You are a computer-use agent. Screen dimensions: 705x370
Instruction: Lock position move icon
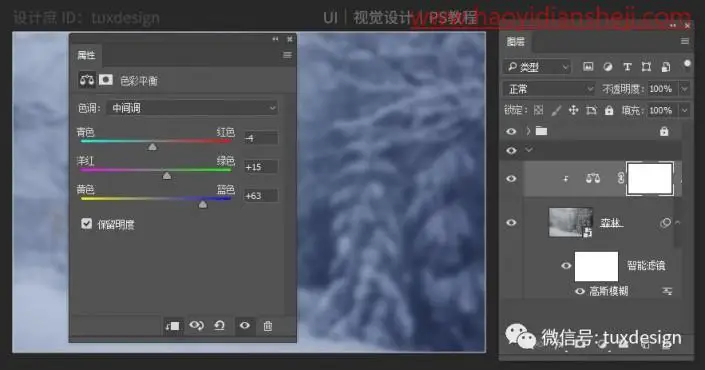[x=573, y=110]
